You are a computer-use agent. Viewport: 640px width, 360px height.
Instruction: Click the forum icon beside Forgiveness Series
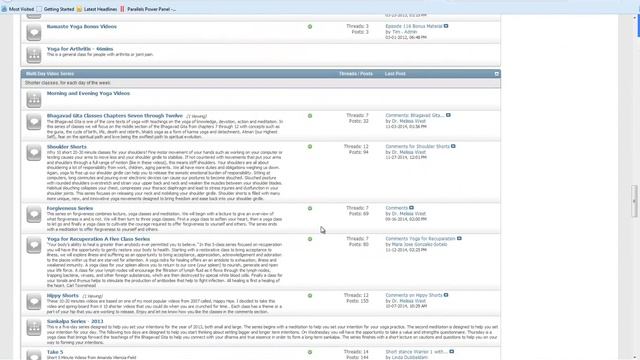(34, 215)
